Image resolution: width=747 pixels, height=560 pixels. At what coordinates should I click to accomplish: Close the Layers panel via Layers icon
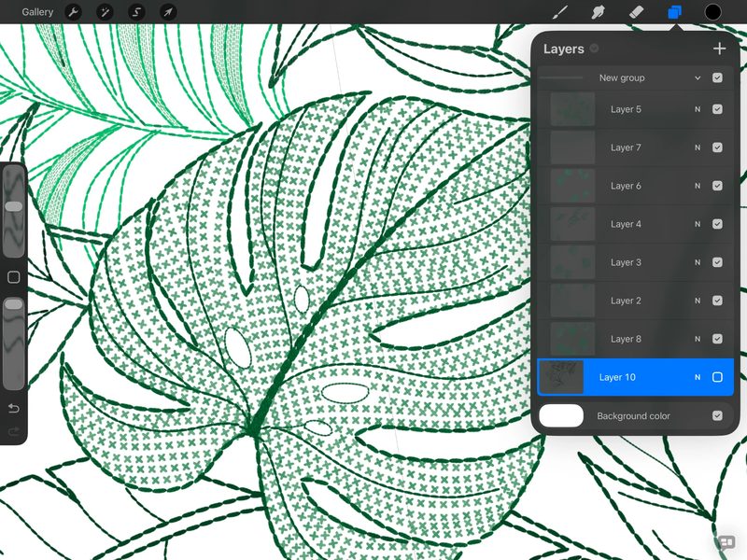674,12
